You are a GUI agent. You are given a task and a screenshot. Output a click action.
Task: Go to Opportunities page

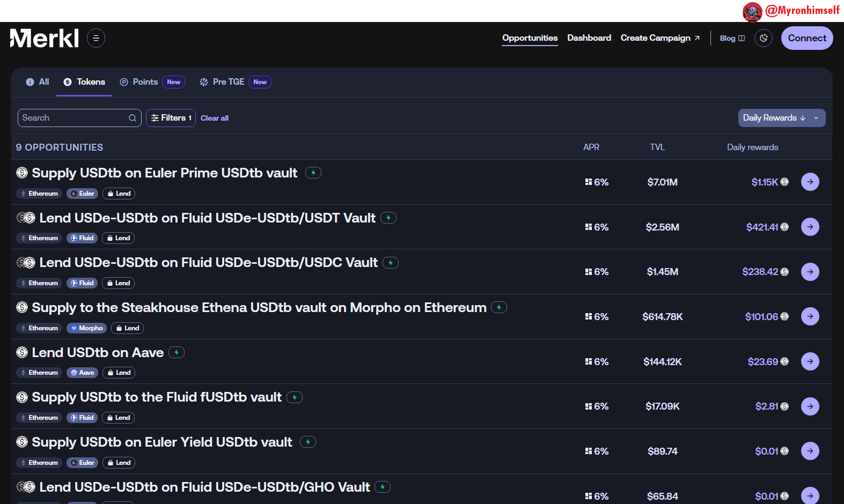click(x=530, y=38)
